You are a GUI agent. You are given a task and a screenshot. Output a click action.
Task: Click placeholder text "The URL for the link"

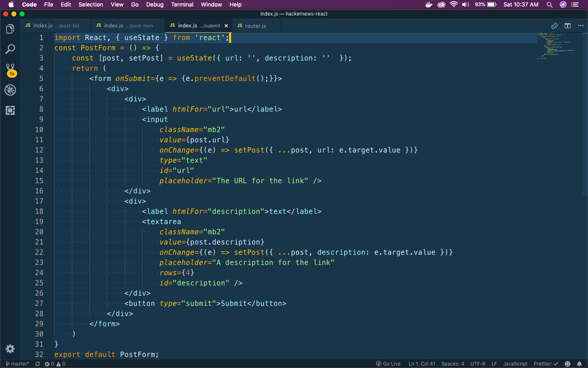260,181
